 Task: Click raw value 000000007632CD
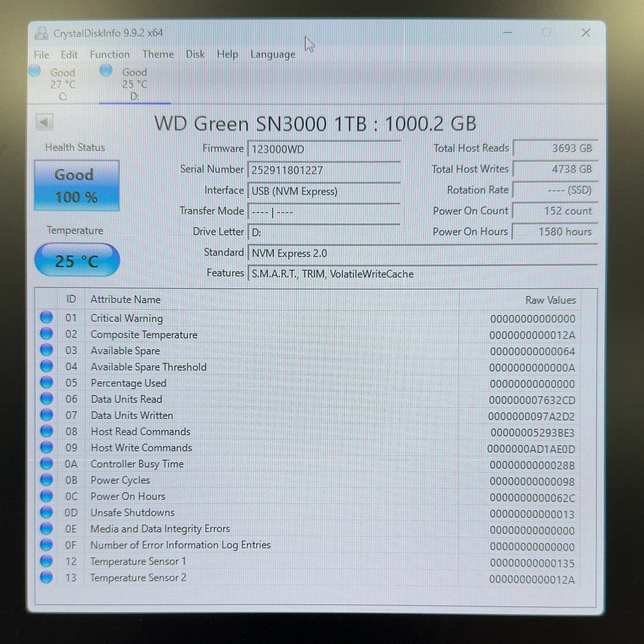pos(532,400)
